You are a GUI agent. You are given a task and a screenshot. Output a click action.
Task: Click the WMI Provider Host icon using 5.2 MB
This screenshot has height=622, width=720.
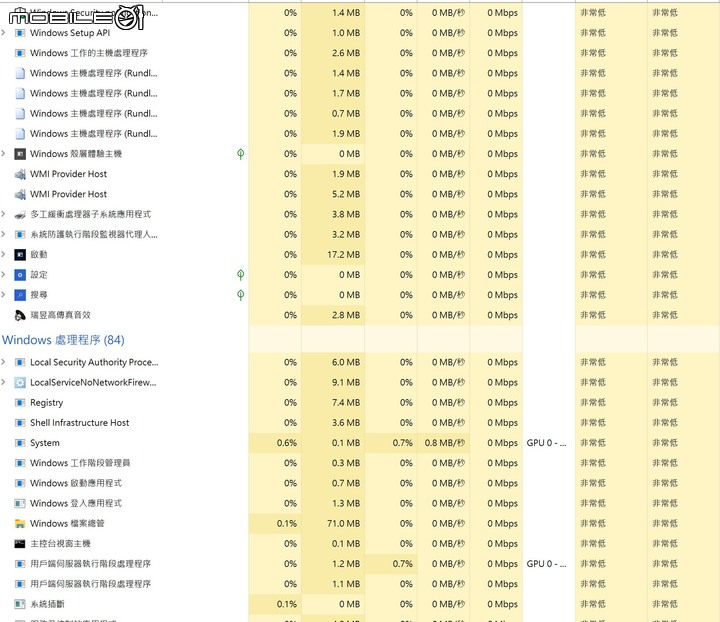pos(20,194)
